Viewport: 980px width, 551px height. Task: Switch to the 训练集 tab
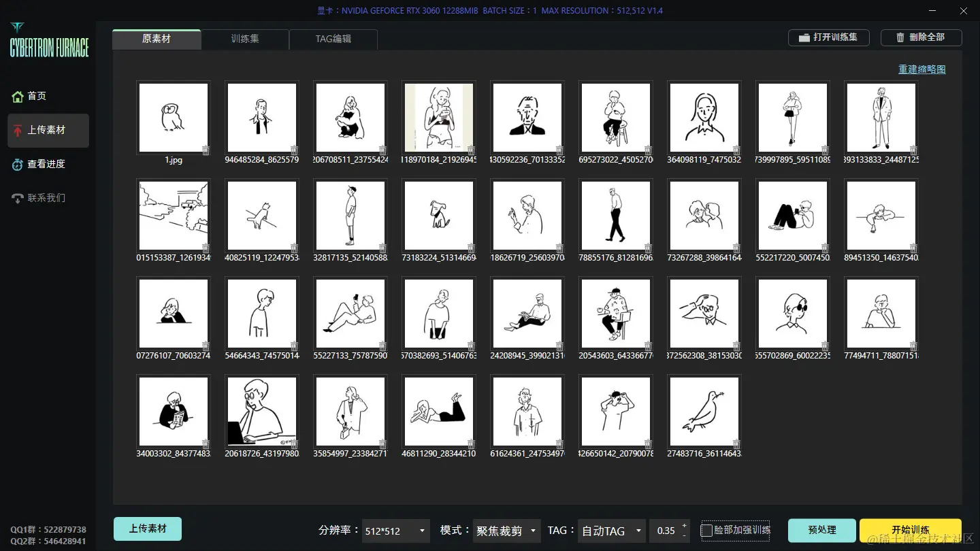pyautogui.click(x=244, y=39)
